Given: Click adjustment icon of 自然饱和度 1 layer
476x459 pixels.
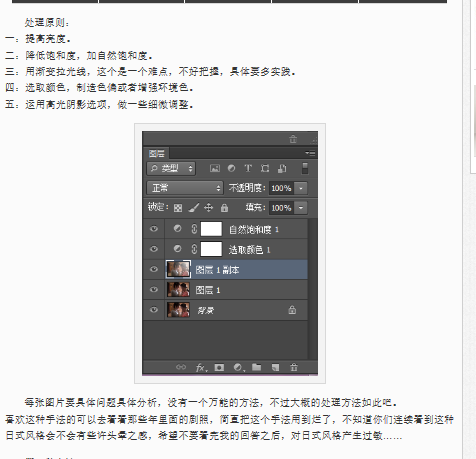Looking at the screenshot, I should [177, 228].
